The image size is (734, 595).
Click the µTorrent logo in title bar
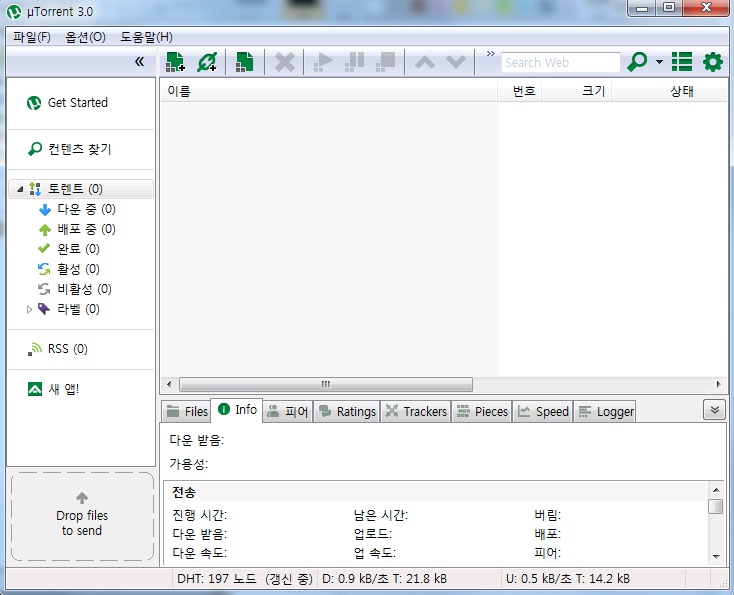[x=14, y=12]
